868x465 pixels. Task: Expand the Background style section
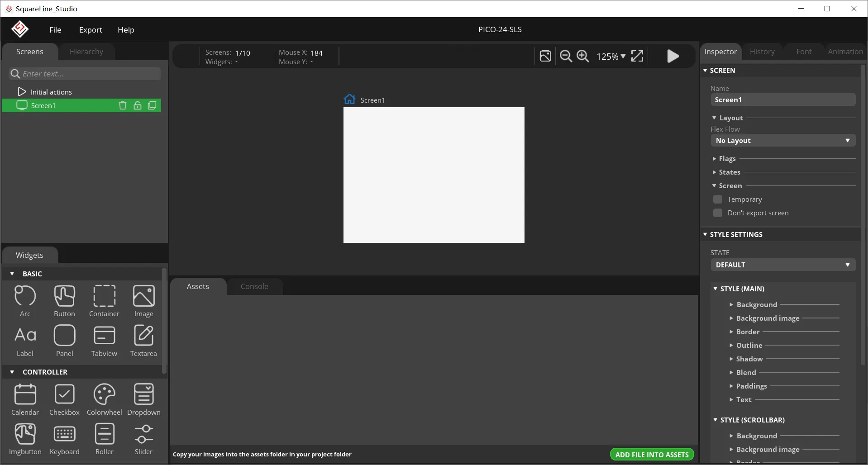756,305
